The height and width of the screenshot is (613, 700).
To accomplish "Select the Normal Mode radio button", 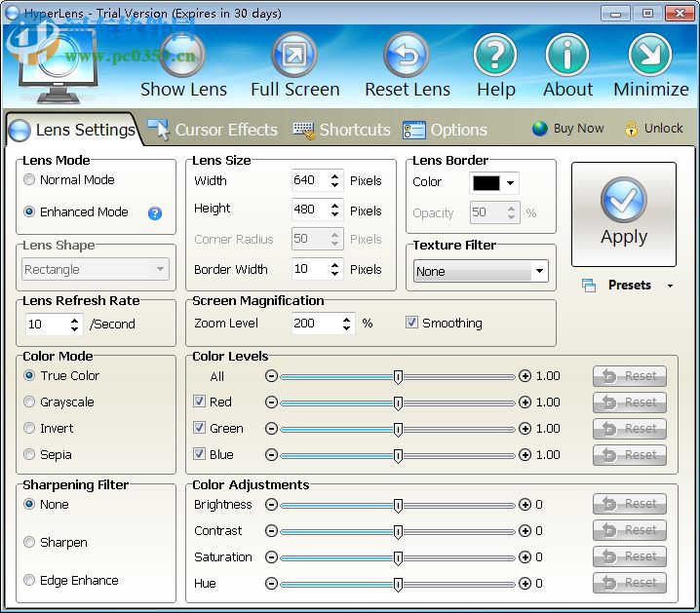I will (29, 180).
